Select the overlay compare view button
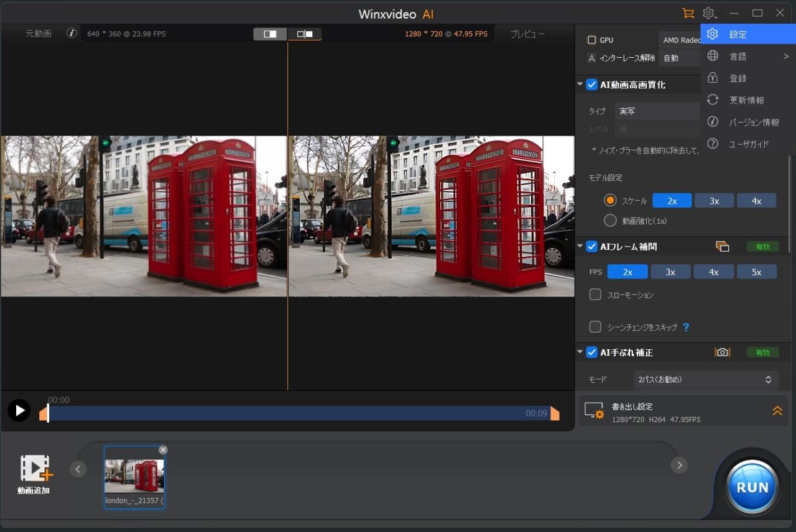 [x=305, y=34]
